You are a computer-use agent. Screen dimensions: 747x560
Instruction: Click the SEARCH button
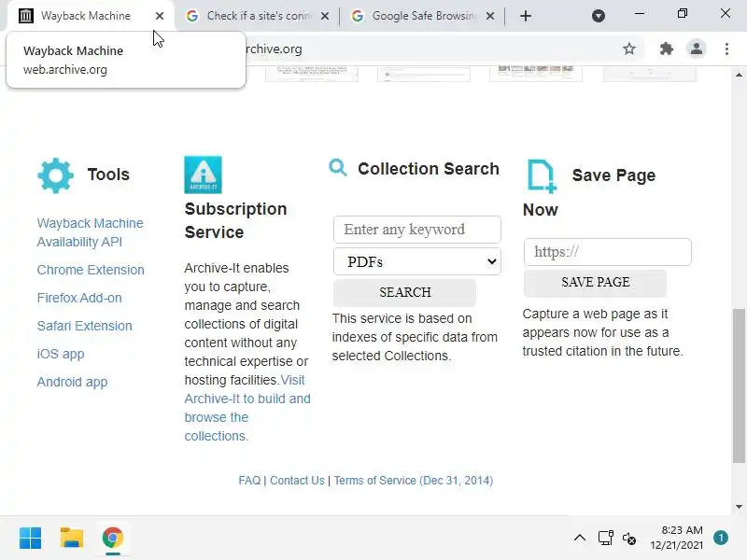(x=404, y=292)
